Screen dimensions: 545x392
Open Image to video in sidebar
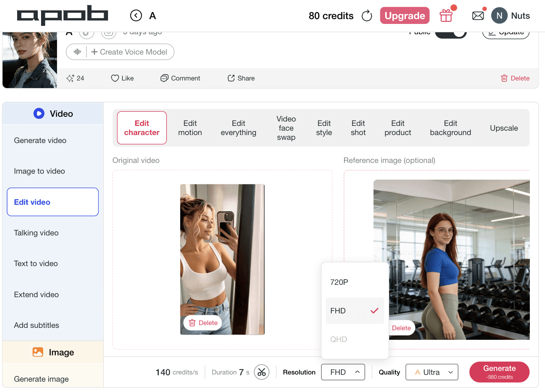pyautogui.click(x=53, y=171)
